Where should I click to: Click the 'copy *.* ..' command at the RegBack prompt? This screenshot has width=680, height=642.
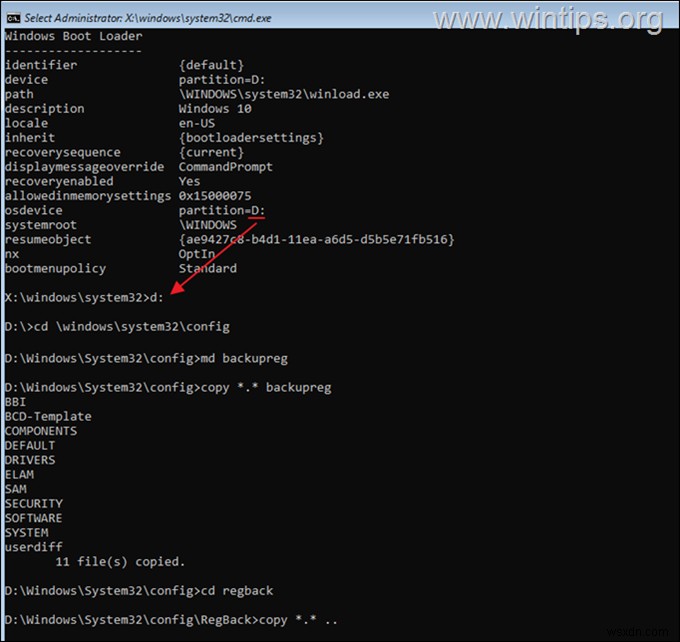pyautogui.click(x=298, y=620)
